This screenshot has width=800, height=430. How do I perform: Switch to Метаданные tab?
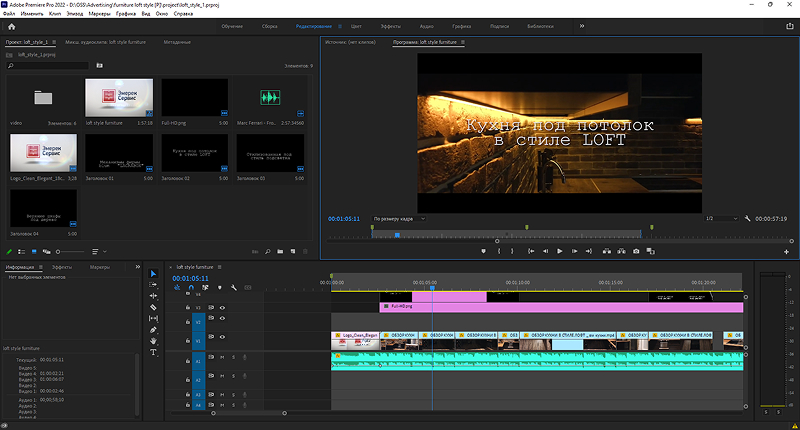click(177, 42)
